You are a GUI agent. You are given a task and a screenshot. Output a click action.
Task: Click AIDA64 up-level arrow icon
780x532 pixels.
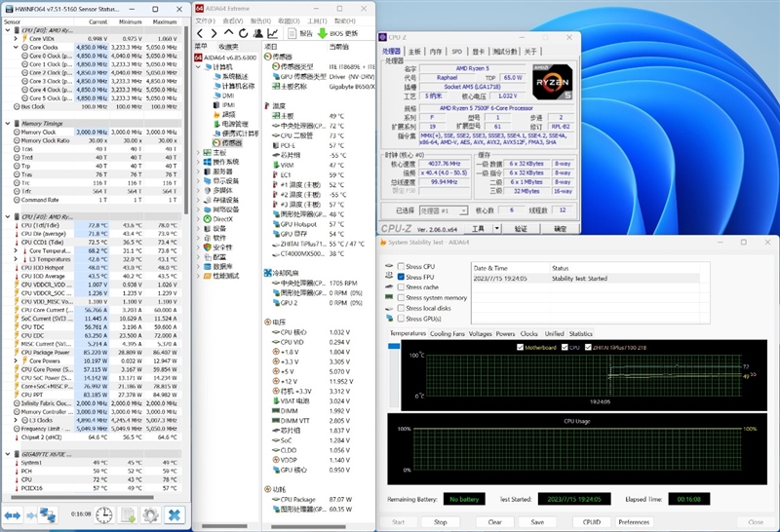tap(228, 33)
